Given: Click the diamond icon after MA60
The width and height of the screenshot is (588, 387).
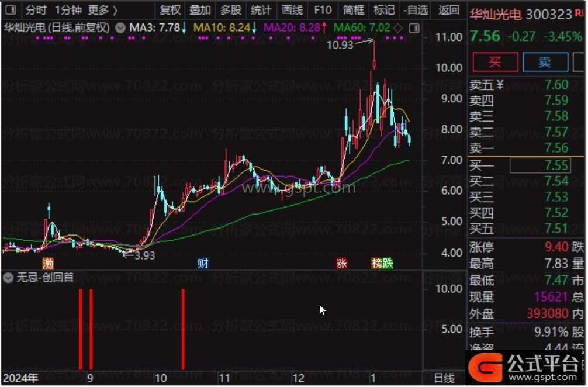Looking at the screenshot, I should coord(398,27).
